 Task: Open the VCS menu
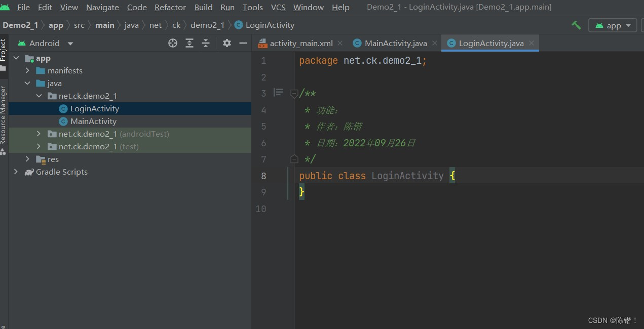pos(278,7)
